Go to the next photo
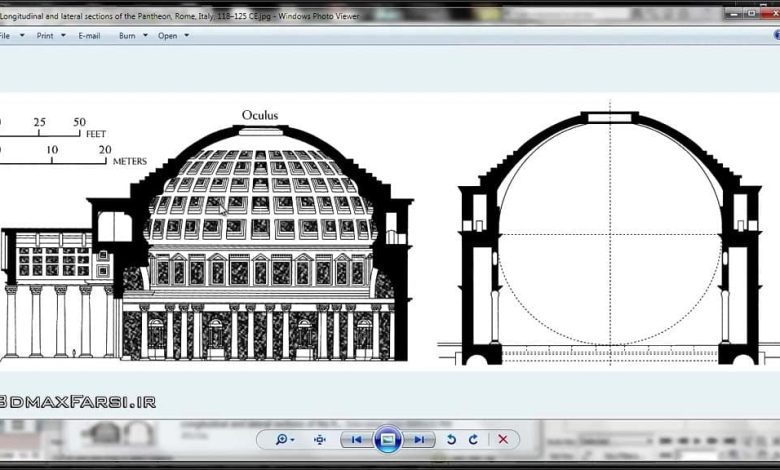The width and height of the screenshot is (780, 470). [x=420, y=439]
